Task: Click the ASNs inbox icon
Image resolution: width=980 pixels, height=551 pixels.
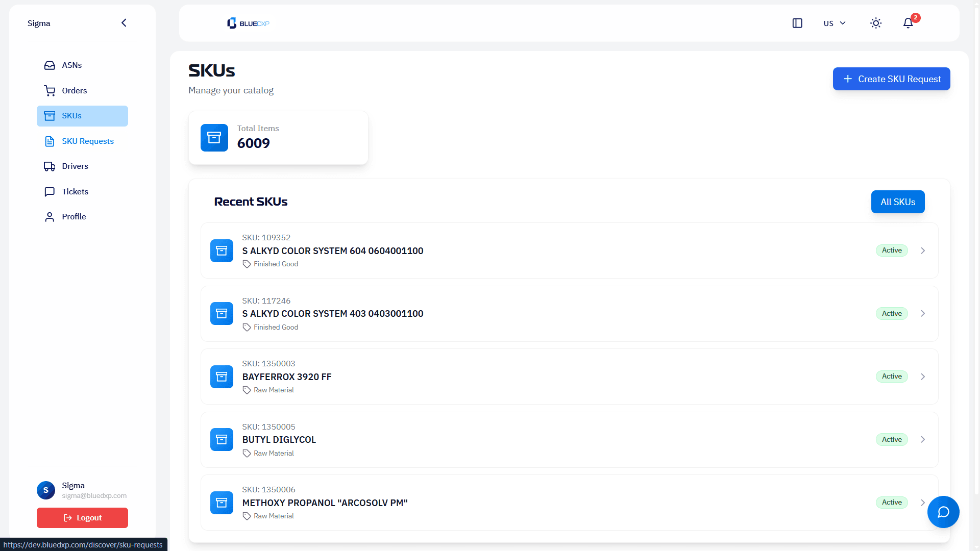Action: click(50, 65)
